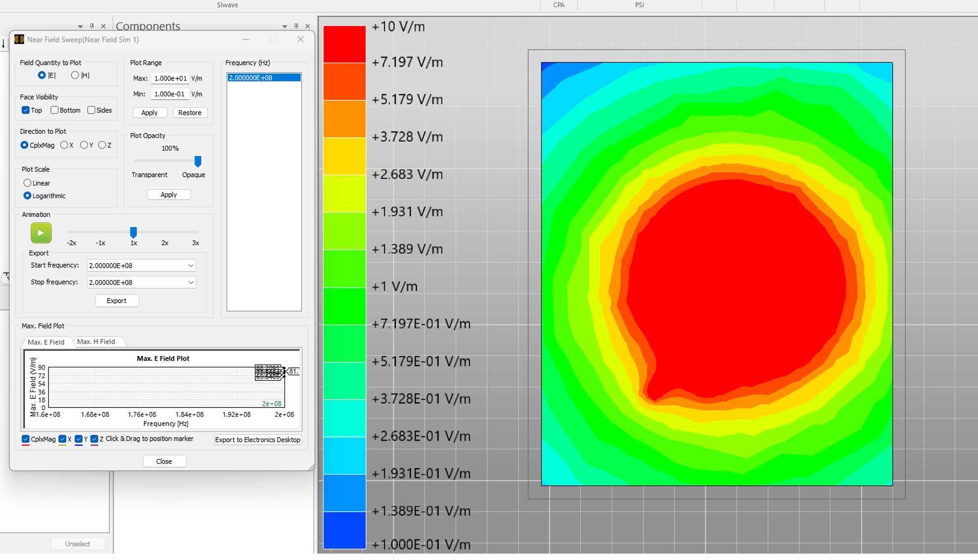Toggle the CplxMag curve checkbox

[x=26, y=439]
